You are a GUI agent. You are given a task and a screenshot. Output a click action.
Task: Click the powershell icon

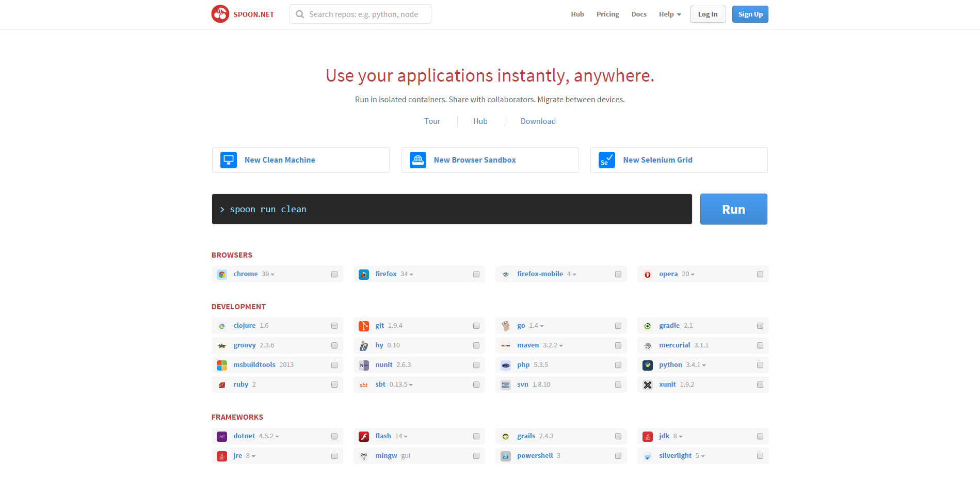(x=506, y=456)
